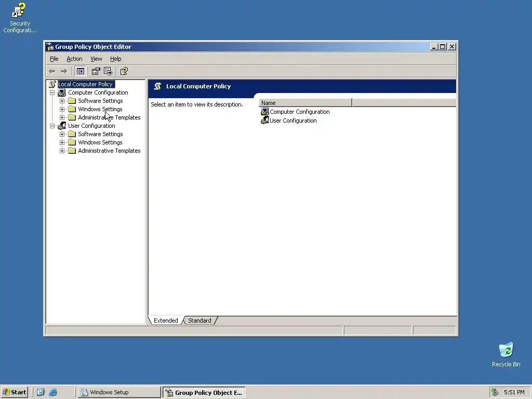Viewport: 532px width, 399px height.
Task: Click Computer Configuration icon in the right pane list
Action: point(264,112)
